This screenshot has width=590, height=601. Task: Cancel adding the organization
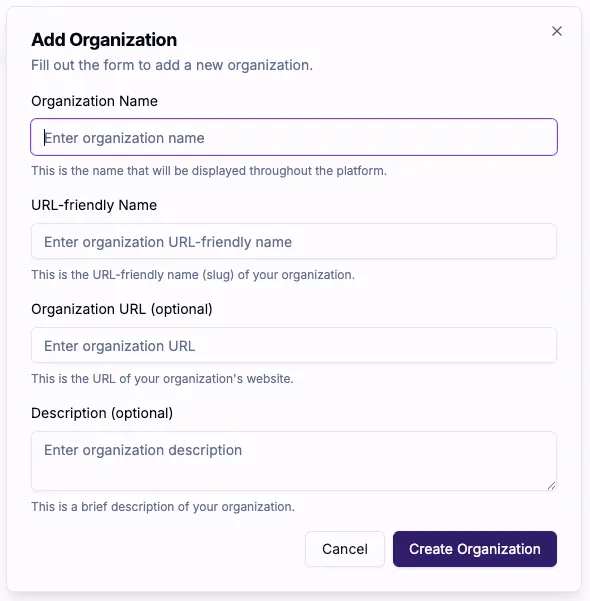point(345,549)
